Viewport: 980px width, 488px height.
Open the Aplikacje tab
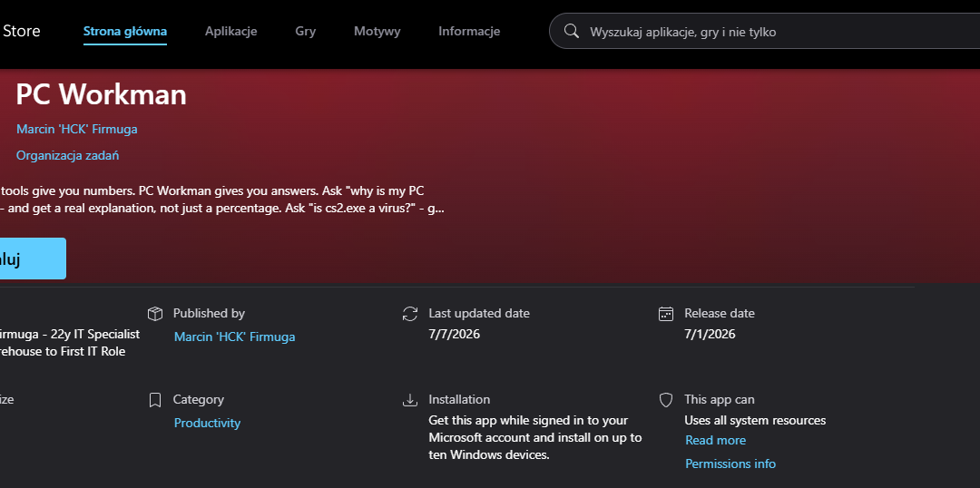(x=231, y=31)
